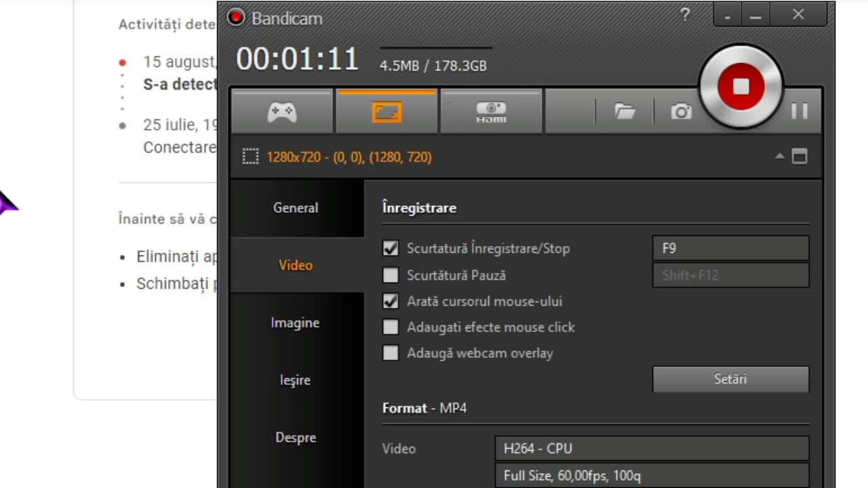Minimize the Bandicam window
The width and height of the screenshot is (868, 488).
(756, 15)
